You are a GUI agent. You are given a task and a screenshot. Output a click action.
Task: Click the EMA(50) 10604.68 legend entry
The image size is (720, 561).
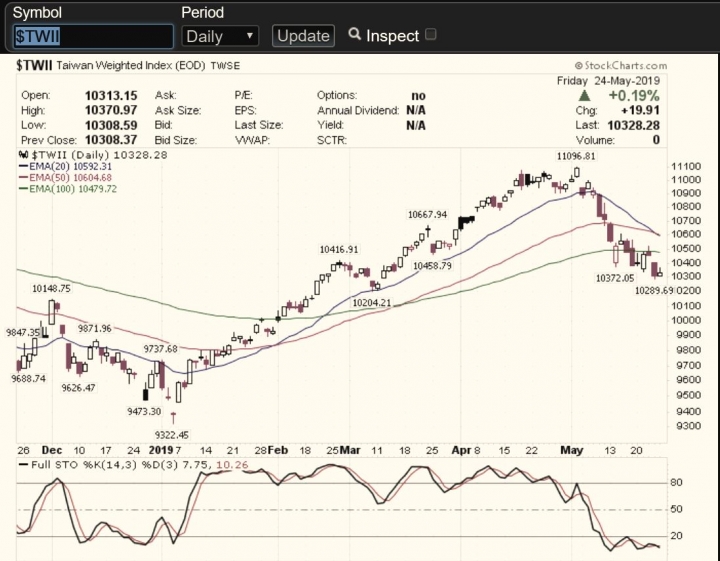(65, 178)
